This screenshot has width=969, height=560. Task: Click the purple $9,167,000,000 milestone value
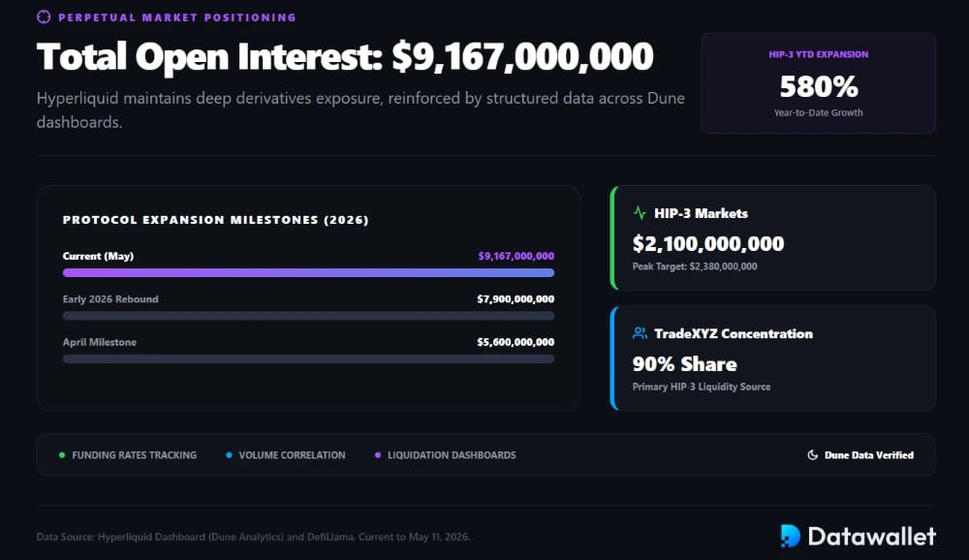click(516, 256)
